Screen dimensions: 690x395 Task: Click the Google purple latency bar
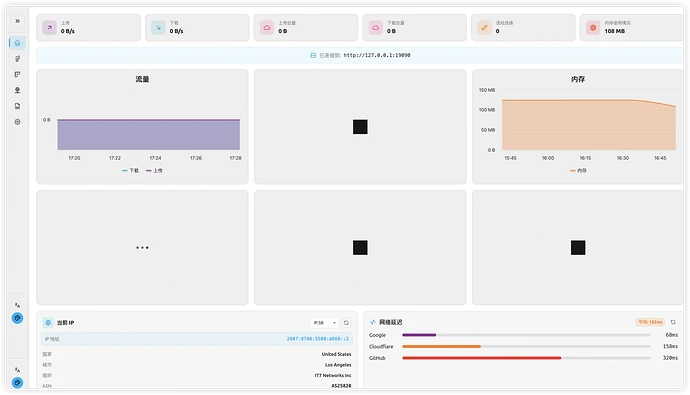point(419,335)
